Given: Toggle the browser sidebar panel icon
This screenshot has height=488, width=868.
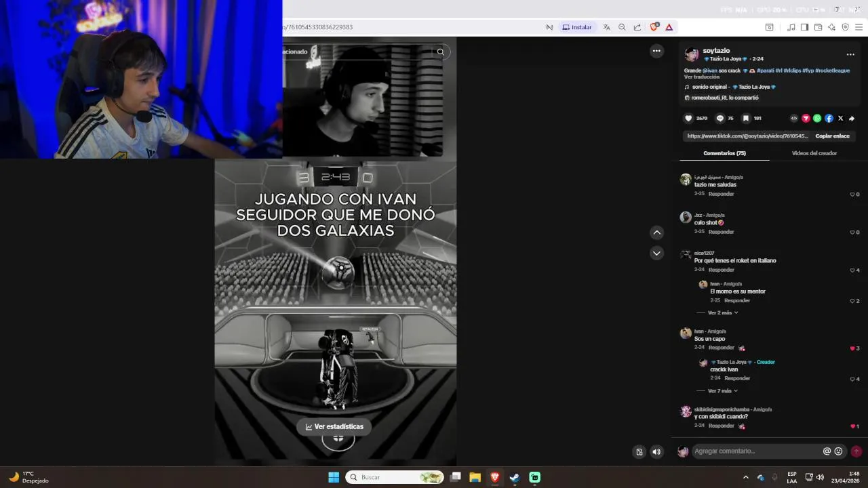Looking at the screenshot, I should [x=804, y=27].
